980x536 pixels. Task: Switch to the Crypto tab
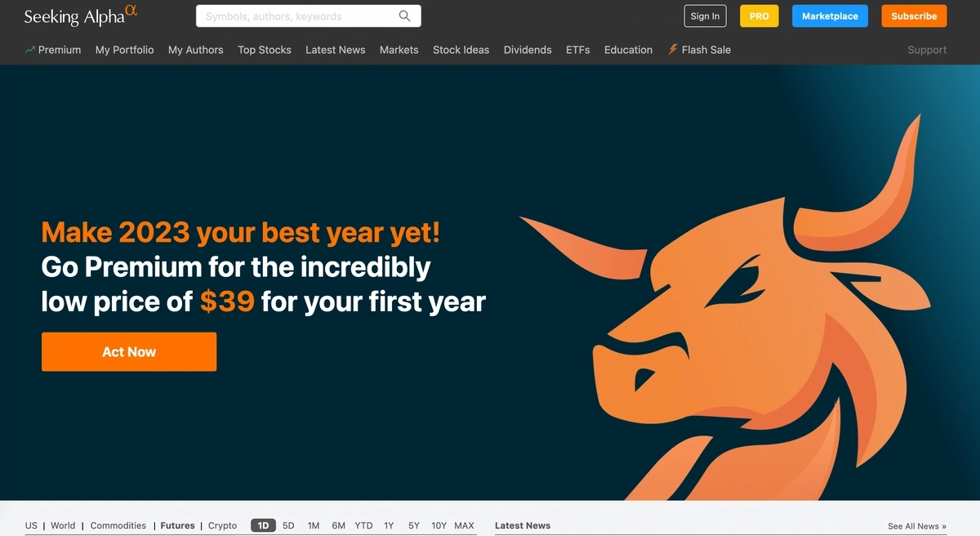coord(223,526)
